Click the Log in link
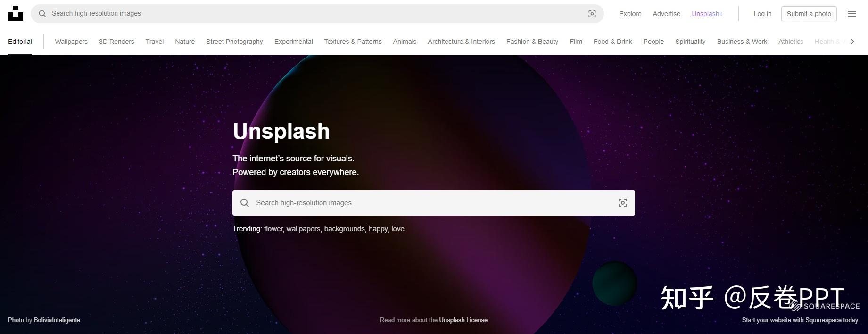This screenshot has height=334, width=868. pyautogui.click(x=762, y=14)
